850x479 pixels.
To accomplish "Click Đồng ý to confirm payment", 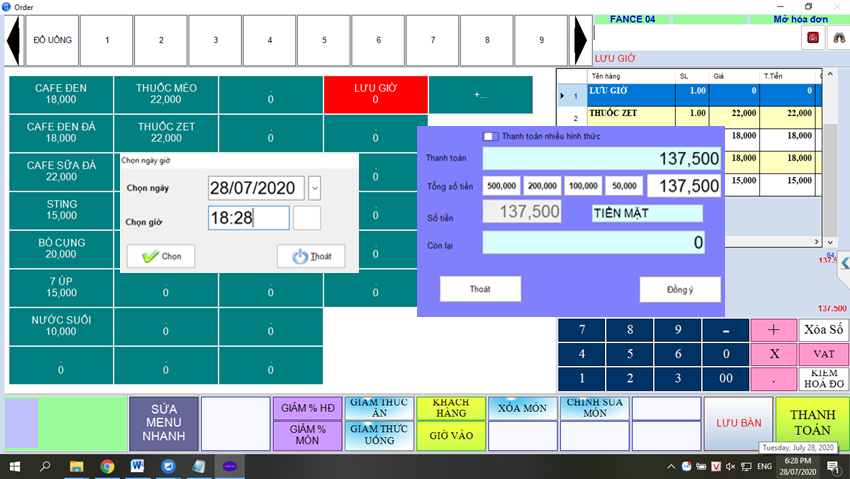I will 679,289.
